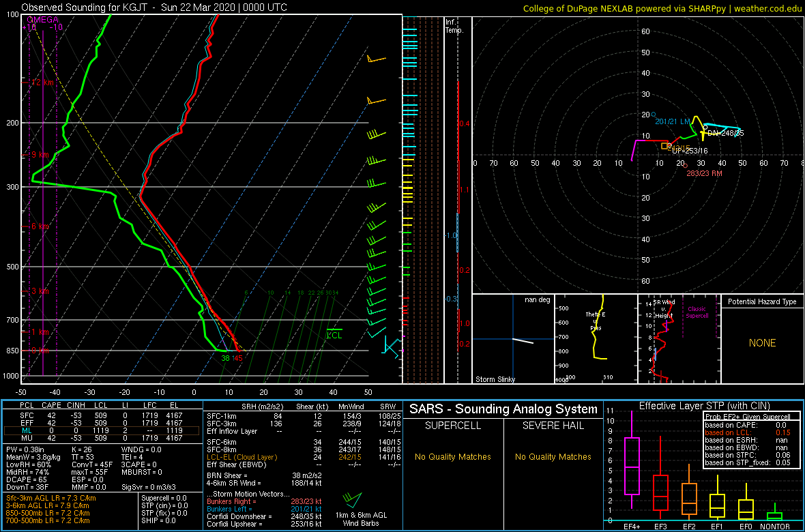Click the DN=248/35 hodograph label
Screen dimensions: 805x532
tap(725, 133)
